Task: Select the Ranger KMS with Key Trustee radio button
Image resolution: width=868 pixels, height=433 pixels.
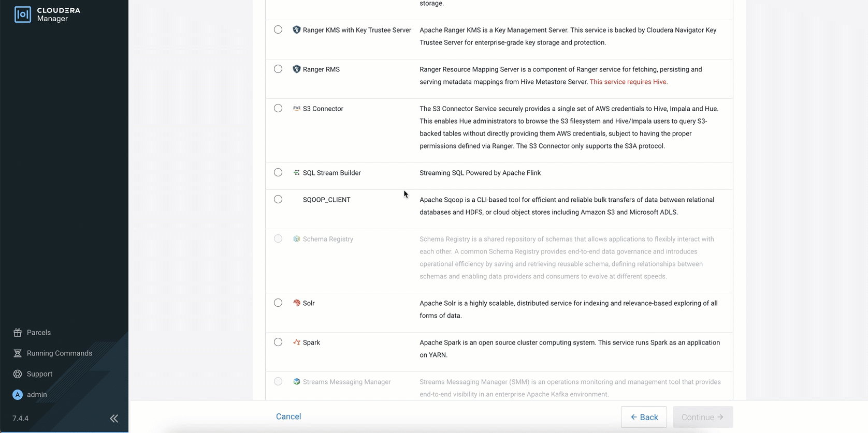Action: coord(278,30)
